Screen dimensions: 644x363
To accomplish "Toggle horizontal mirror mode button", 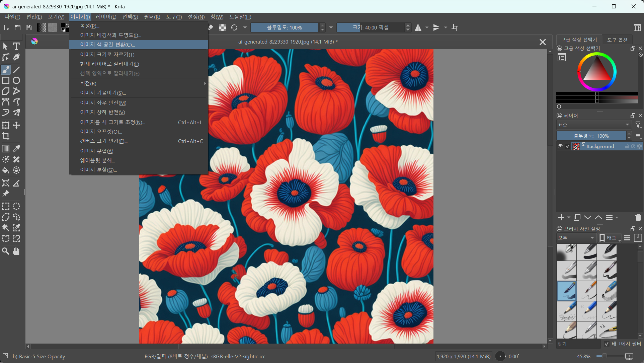I will pyautogui.click(x=418, y=27).
